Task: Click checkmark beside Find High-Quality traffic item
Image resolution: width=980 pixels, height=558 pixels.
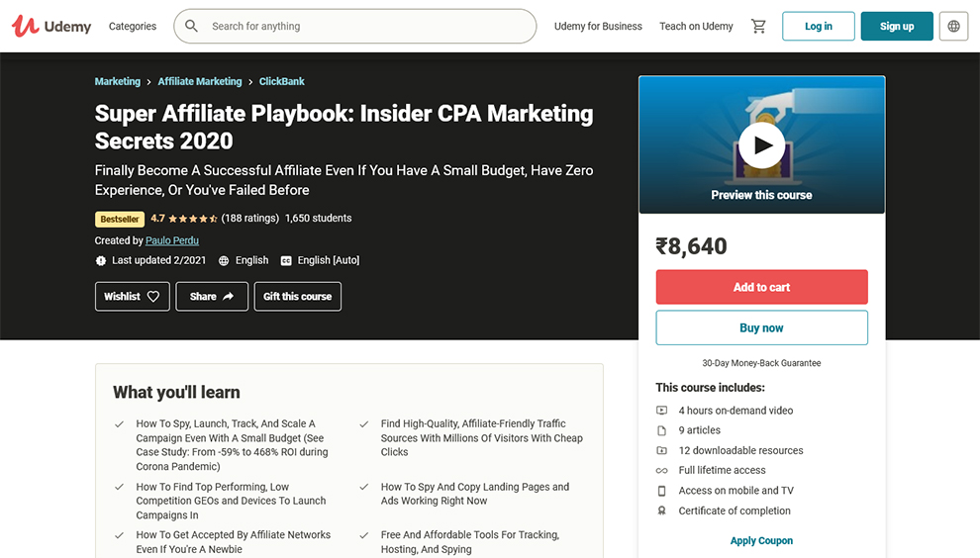Action: pyautogui.click(x=363, y=424)
